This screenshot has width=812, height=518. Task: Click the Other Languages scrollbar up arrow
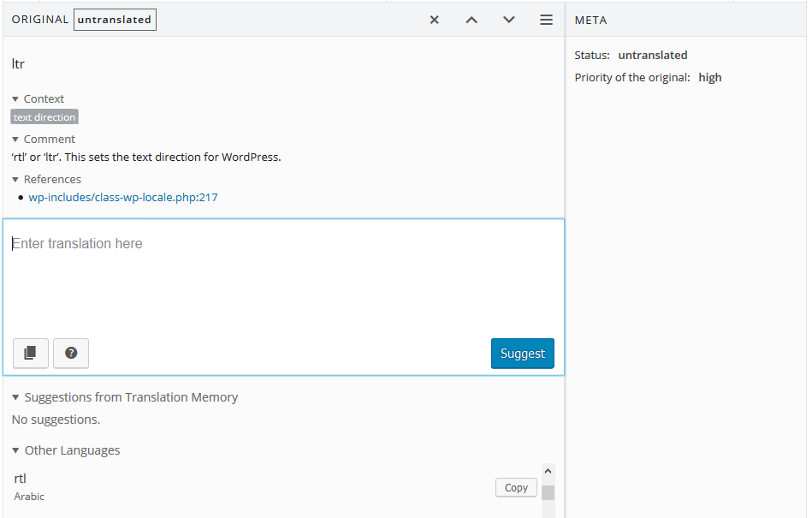[x=548, y=471]
